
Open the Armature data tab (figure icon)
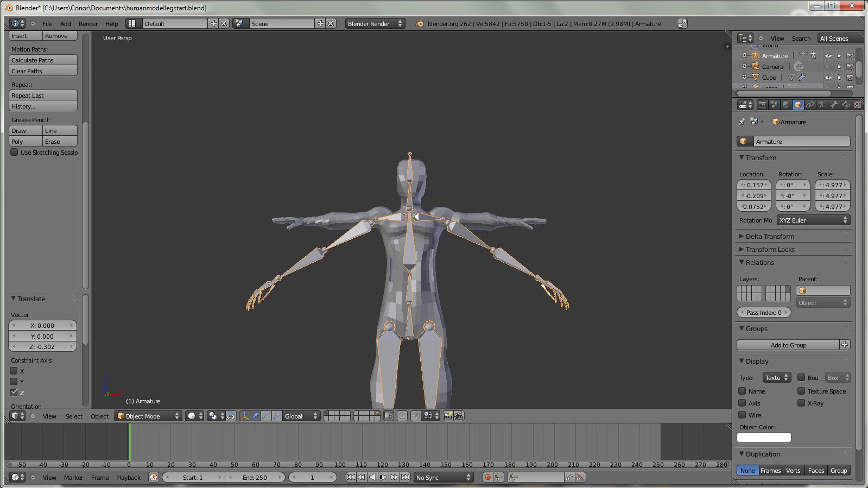coord(822,105)
